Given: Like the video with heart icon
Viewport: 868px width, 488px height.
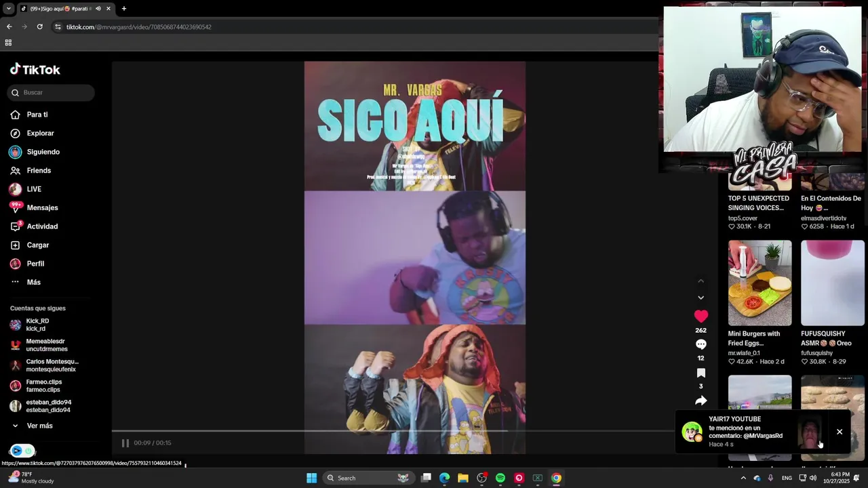Looking at the screenshot, I should coord(701,316).
